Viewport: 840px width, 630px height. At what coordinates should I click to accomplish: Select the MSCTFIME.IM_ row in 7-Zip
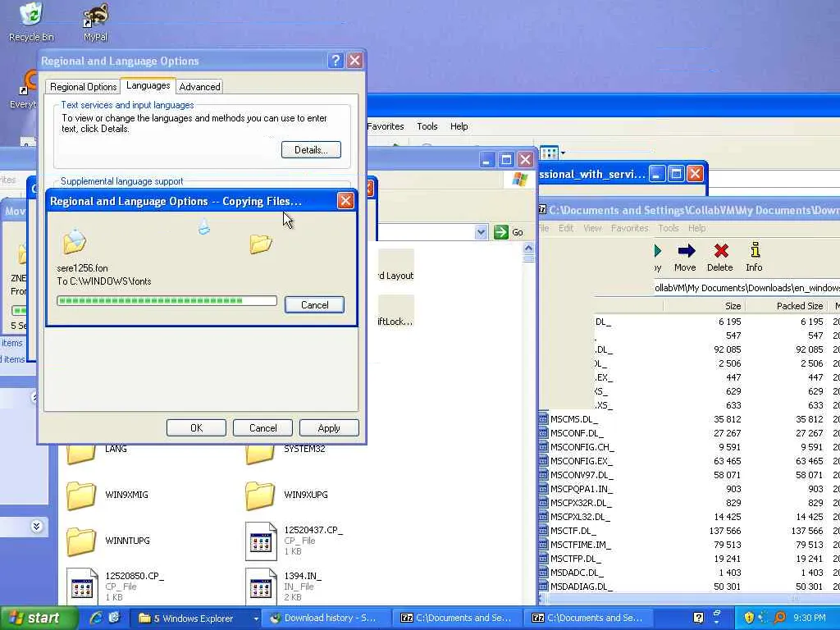[688, 545]
